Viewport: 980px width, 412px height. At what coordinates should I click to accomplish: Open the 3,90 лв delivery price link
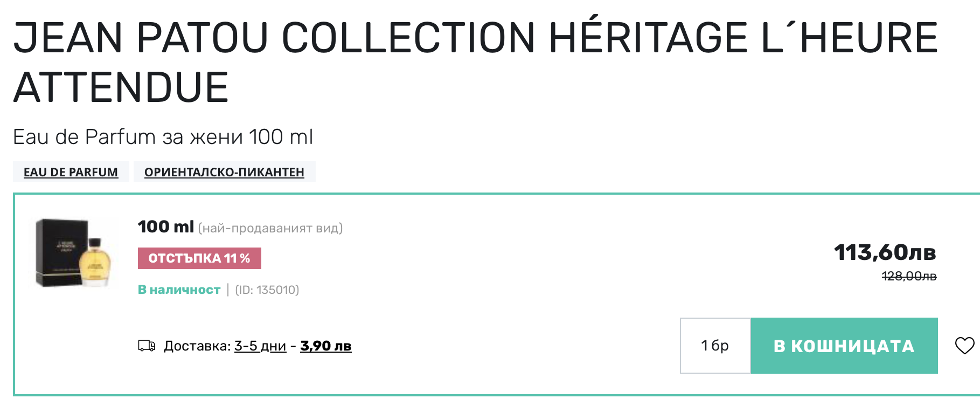click(x=326, y=346)
